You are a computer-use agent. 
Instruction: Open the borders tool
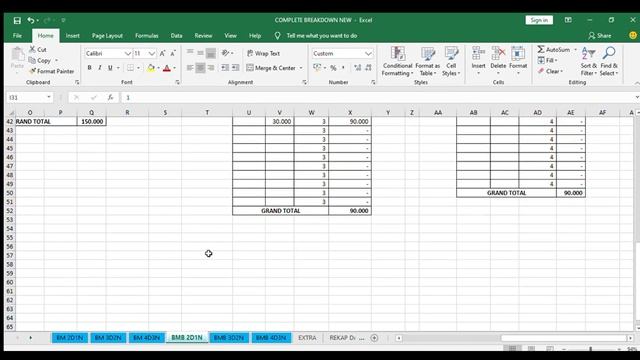[130, 68]
